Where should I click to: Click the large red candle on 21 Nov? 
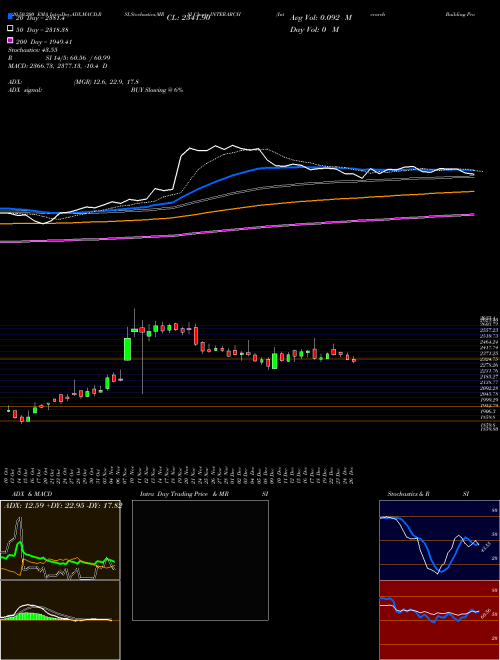(196, 335)
